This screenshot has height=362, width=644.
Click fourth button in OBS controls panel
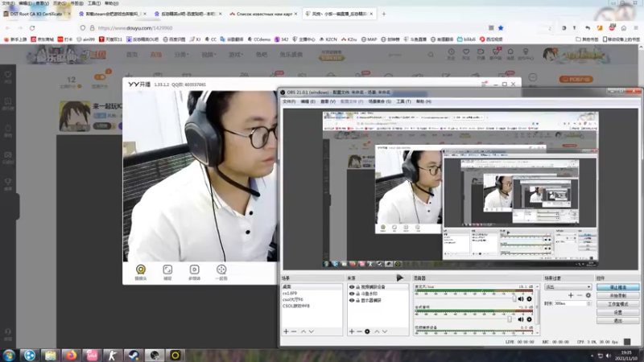click(x=617, y=312)
